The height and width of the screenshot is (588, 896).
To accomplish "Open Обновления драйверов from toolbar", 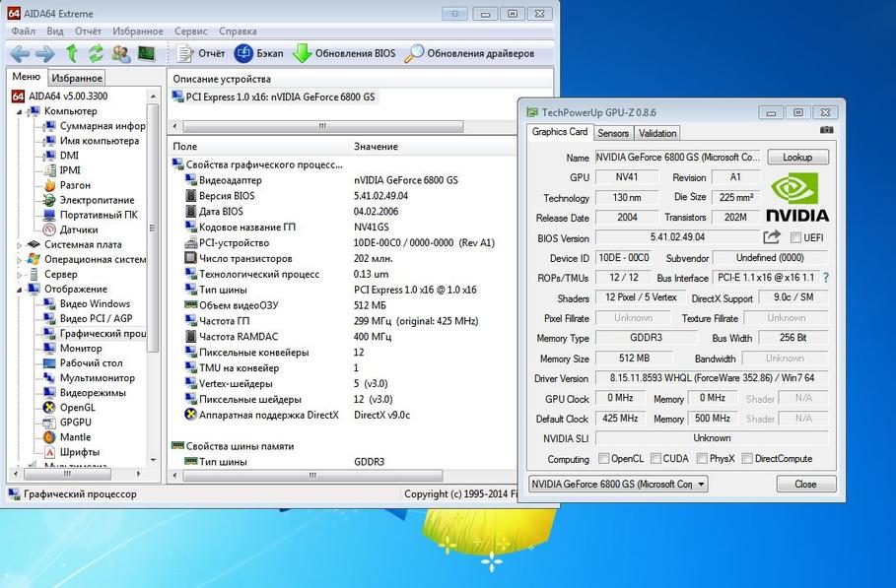I will [470, 53].
